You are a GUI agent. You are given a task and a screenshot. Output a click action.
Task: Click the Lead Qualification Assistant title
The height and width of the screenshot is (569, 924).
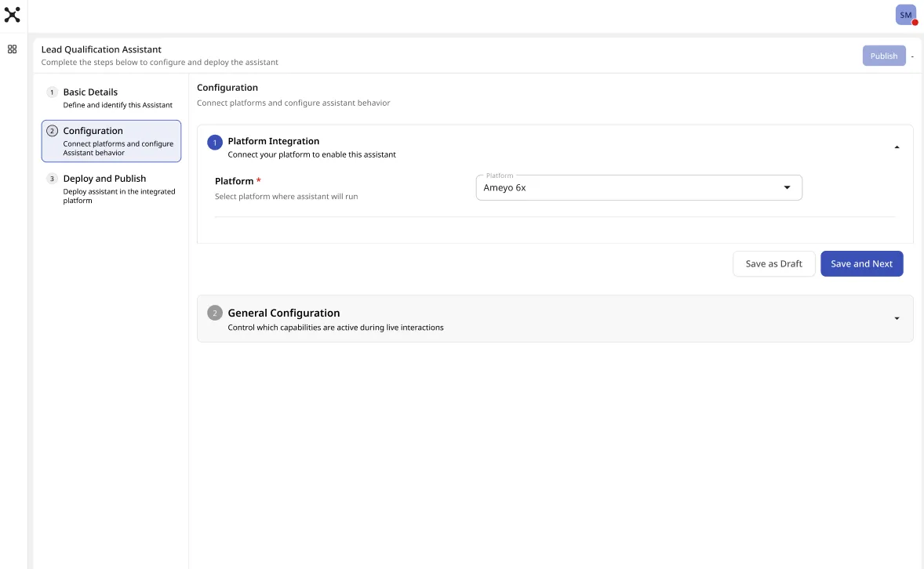pyautogui.click(x=101, y=49)
